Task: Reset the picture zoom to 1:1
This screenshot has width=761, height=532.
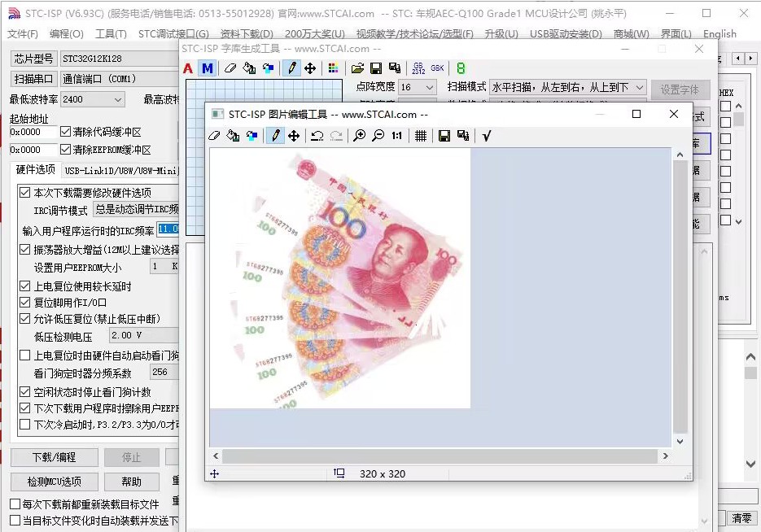Action: 397,136
